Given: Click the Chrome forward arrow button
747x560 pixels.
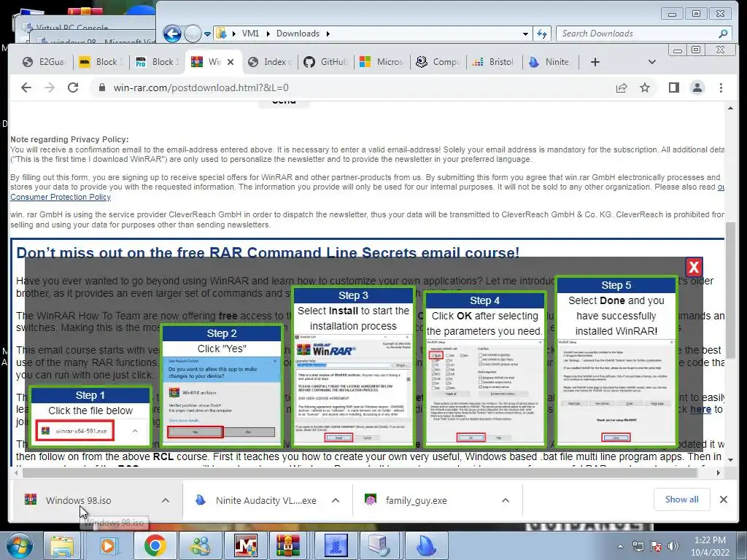Looking at the screenshot, I should [50, 87].
